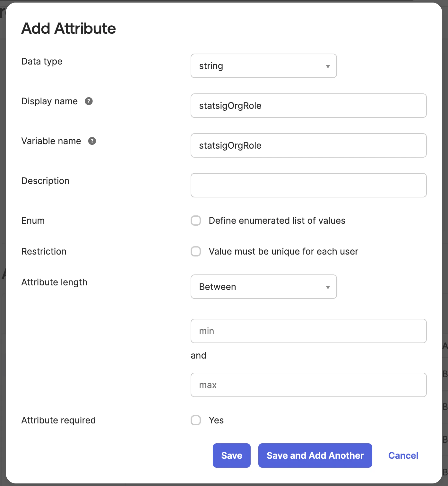The image size is (448, 486).
Task: Open the Attribute length 'Between' selector
Action: tap(263, 287)
